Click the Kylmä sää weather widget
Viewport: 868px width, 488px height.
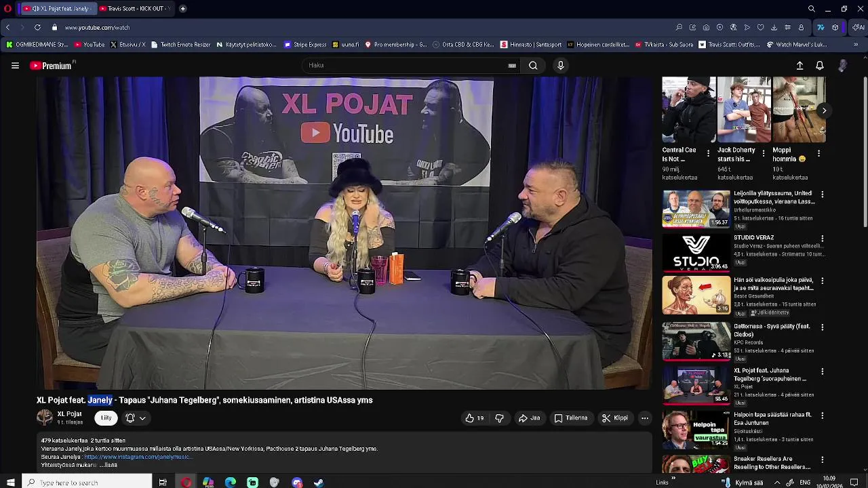(x=743, y=483)
